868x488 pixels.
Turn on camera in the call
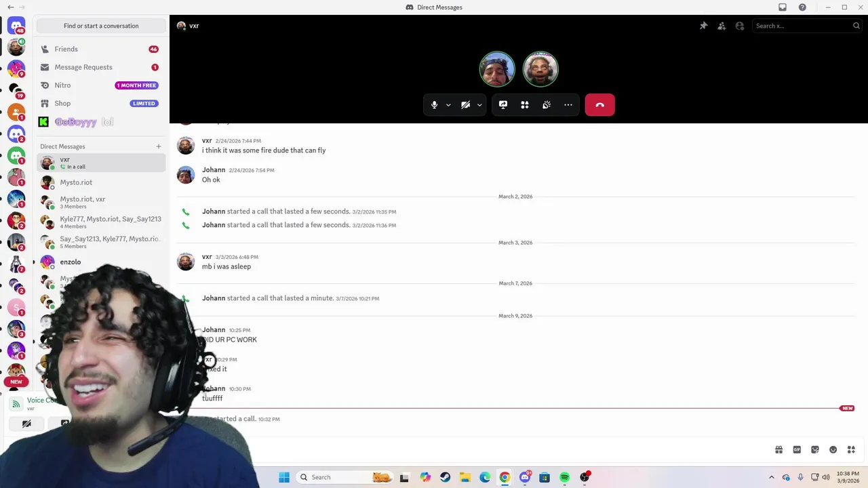tap(465, 105)
